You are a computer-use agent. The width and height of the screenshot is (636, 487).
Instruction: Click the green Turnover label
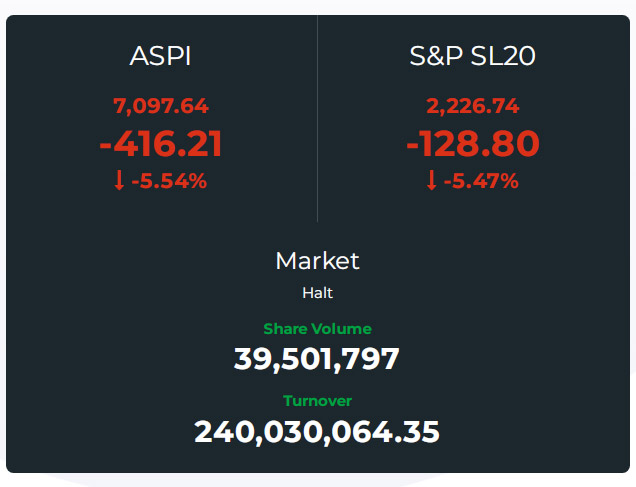(x=318, y=401)
